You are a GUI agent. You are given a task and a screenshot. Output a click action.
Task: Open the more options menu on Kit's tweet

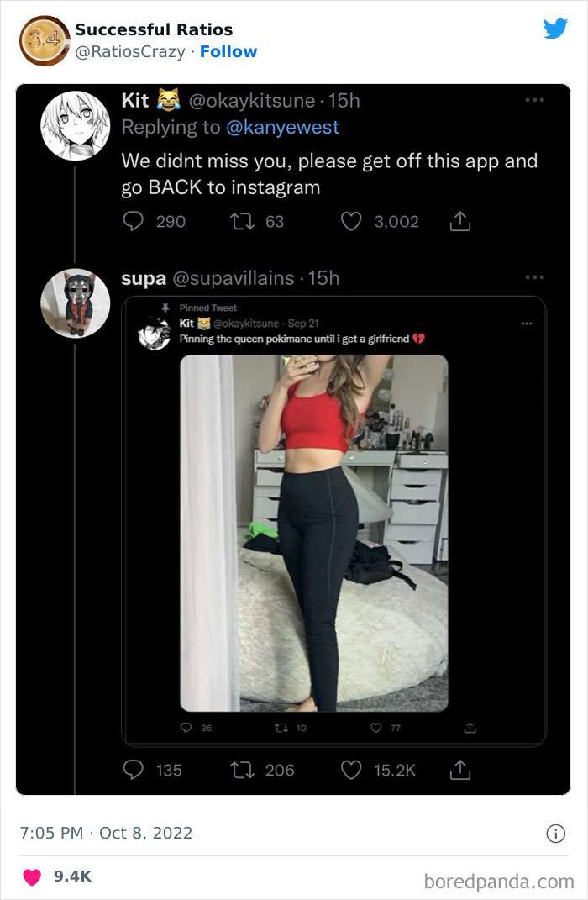tap(535, 99)
